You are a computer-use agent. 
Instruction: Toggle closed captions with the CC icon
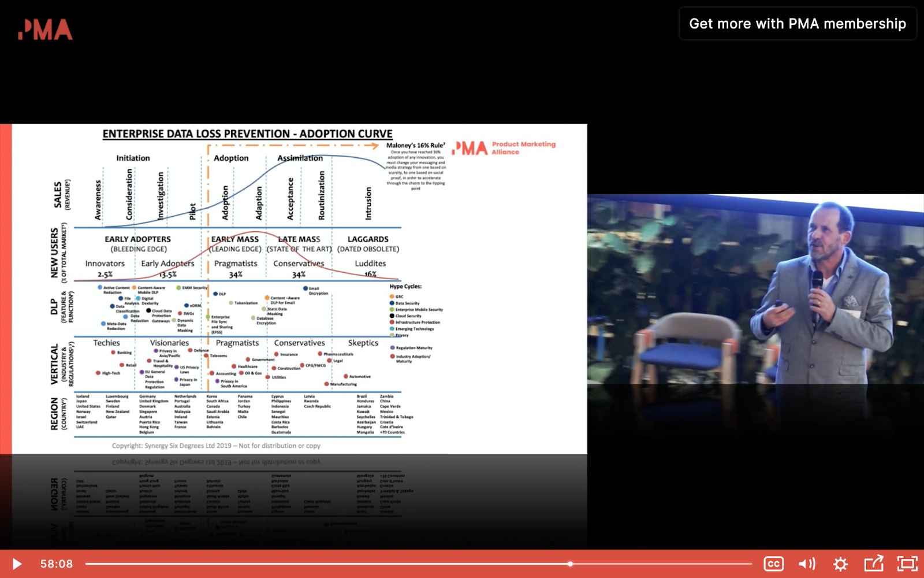(x=773, y=564)
